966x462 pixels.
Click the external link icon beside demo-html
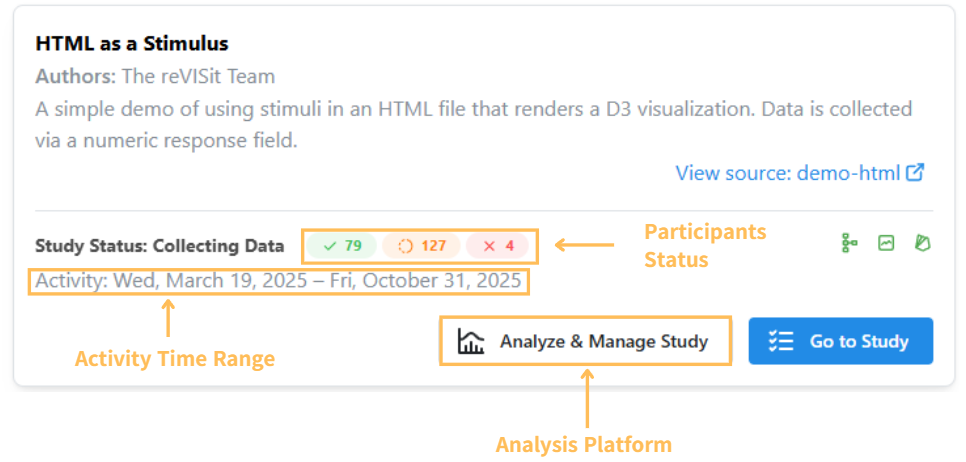915,173
